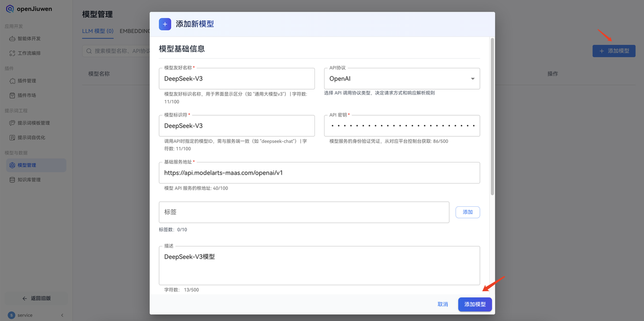The width and height of the screenshot is (644, 321).
Task: Click the dialog vertical scrollbar
Action: click(493, 116)
